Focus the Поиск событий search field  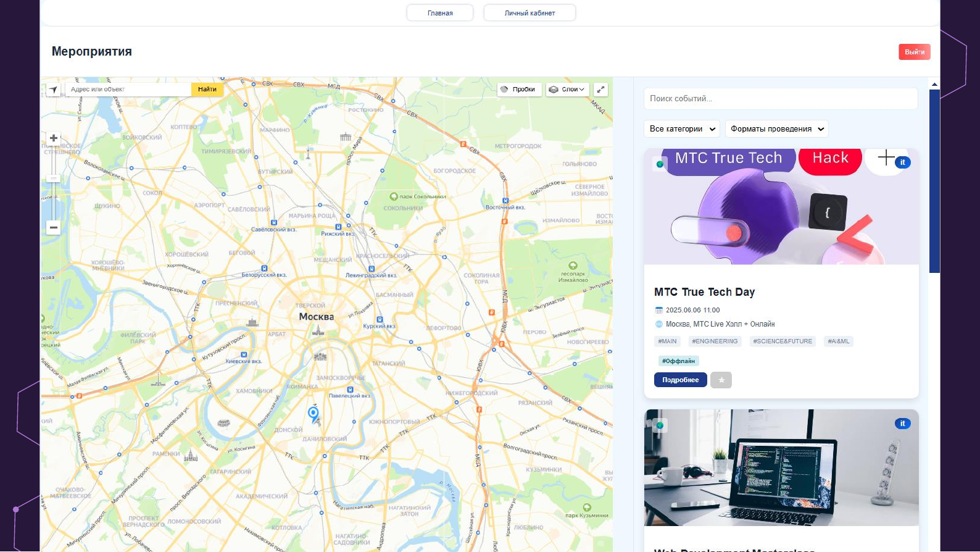point(781,99)
